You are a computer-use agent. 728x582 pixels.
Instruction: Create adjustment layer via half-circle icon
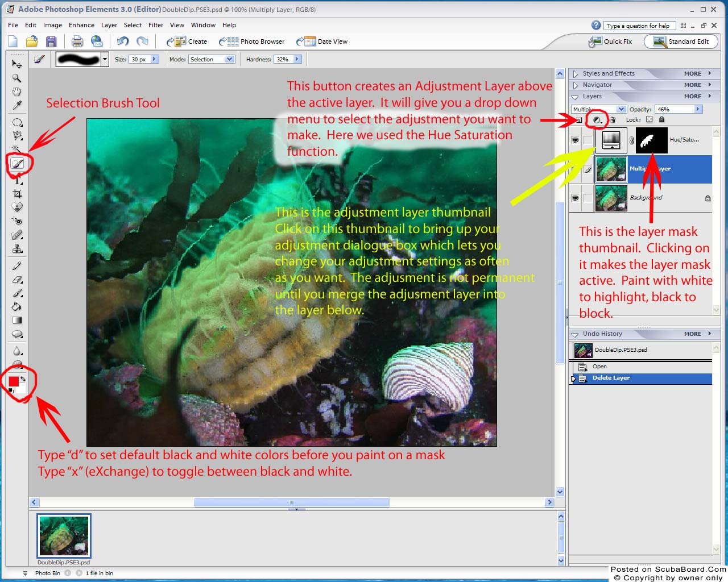pyautogui.click(x=597, y=119)
